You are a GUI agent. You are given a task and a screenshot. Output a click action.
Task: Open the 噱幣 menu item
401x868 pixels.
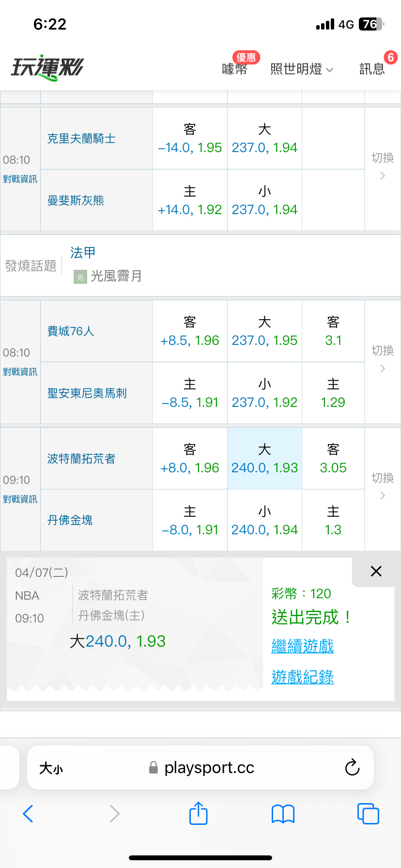(235, 69)
